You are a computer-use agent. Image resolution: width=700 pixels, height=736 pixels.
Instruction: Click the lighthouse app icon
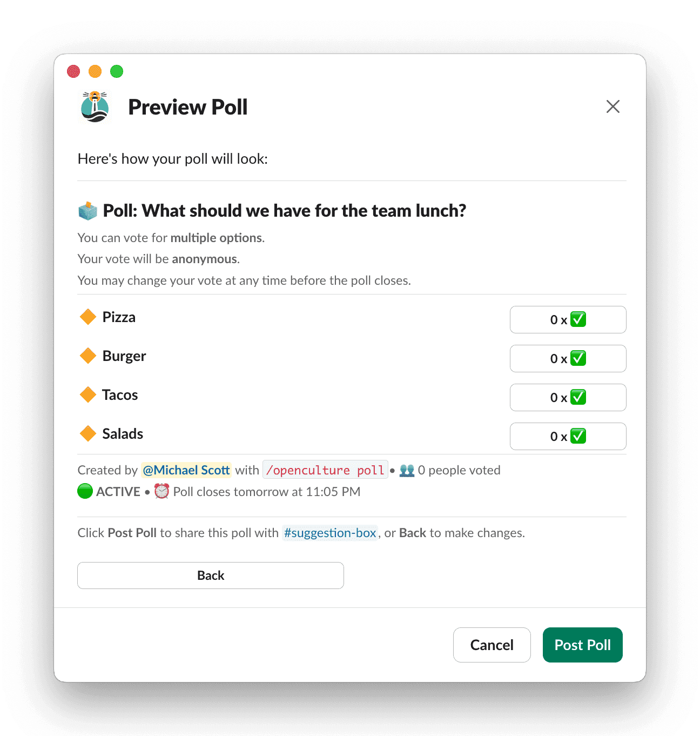point(95,107)
